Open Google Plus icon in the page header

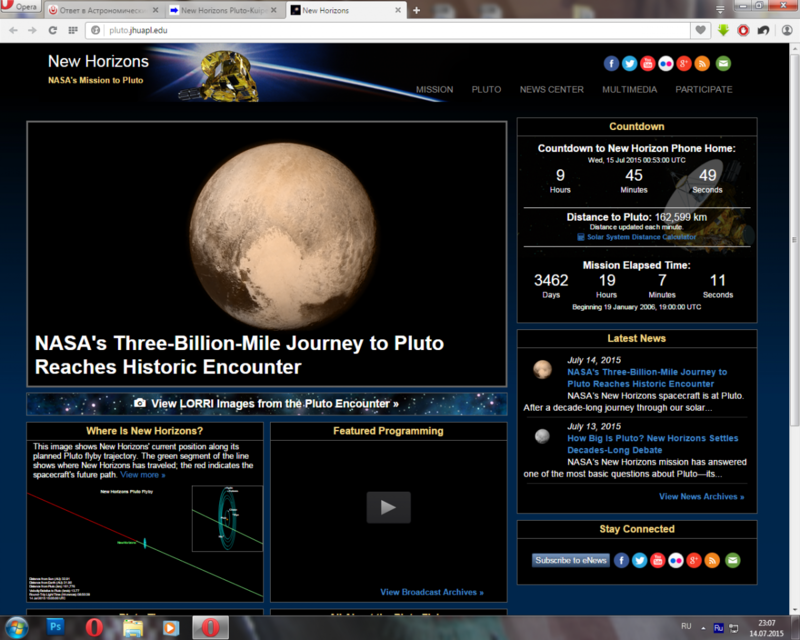click(x=684, y=63)
